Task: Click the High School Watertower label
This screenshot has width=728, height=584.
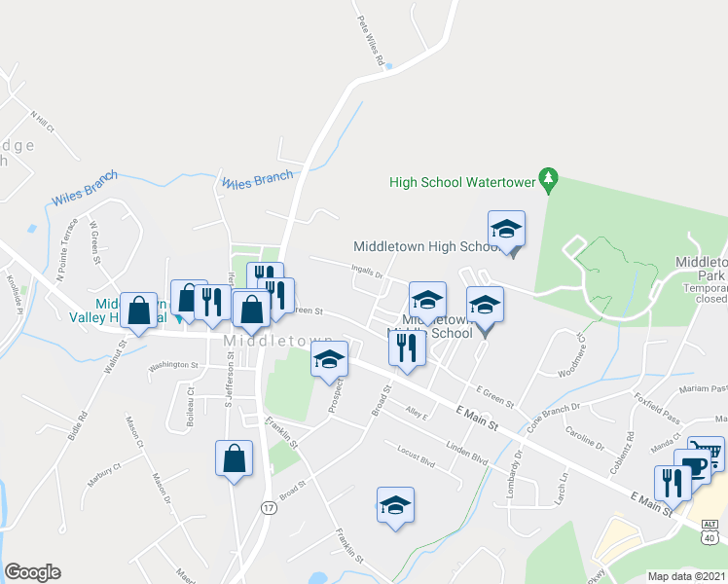Action: click(462, 182)
